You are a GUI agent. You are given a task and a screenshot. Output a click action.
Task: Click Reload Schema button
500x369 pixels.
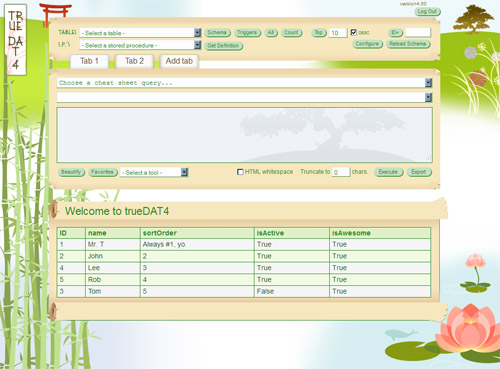pyautogui.click(x=408, y=44)
